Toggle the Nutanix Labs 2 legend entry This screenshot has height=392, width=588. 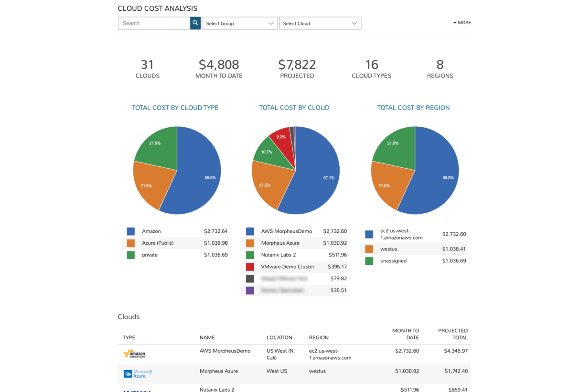click(x=279, y=255)
